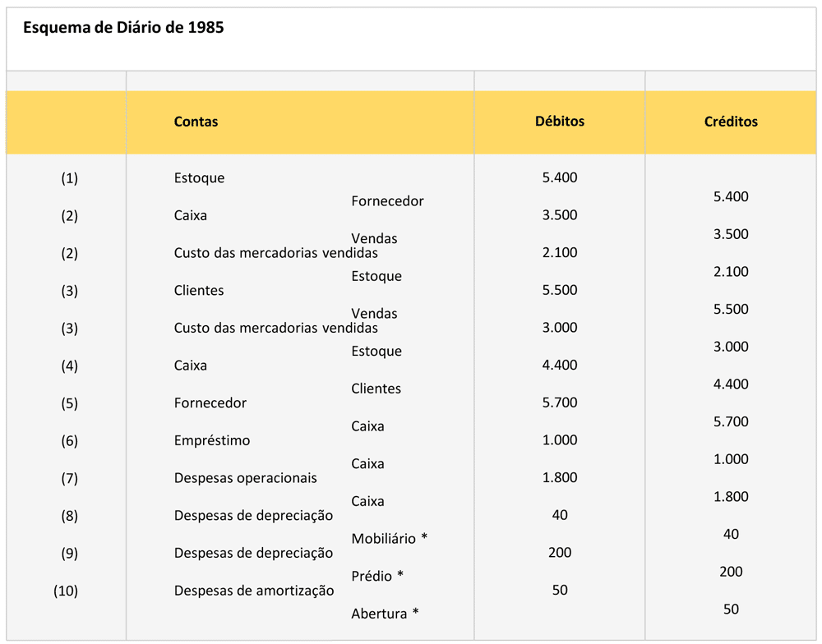The image size is (822, 644).
Task: Click the 4.400 value in Débitos column
Action: [x=559, y=366]
